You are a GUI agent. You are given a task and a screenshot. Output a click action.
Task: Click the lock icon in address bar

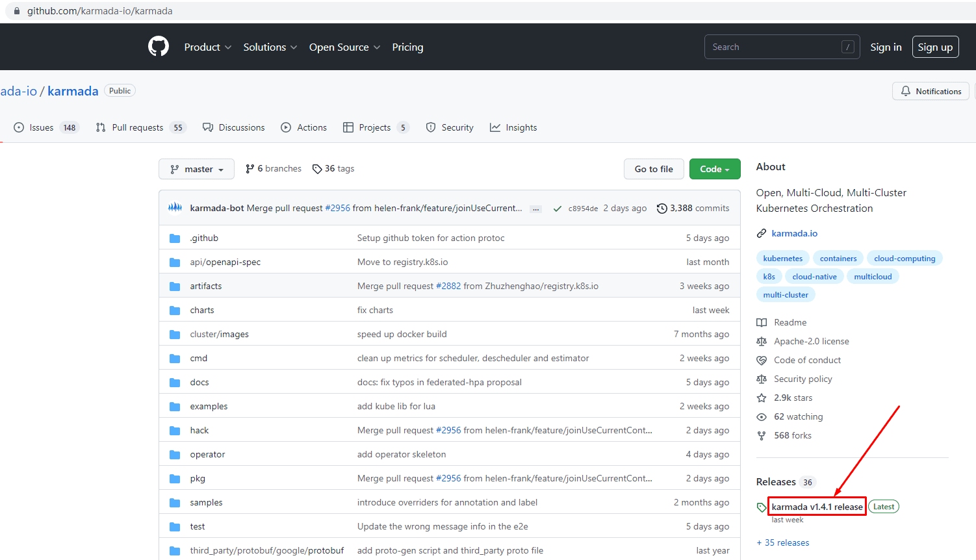tap(18, 11)
